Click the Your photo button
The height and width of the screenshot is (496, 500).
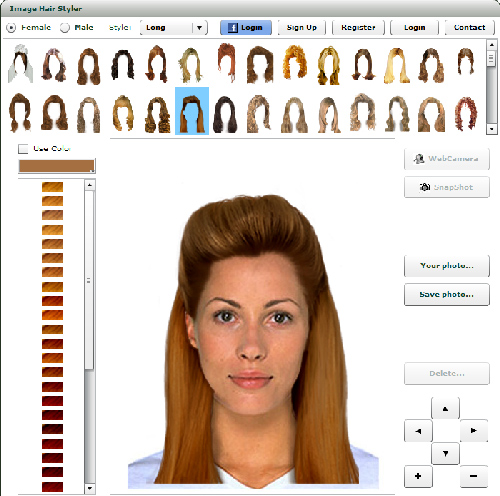point(447,266)
